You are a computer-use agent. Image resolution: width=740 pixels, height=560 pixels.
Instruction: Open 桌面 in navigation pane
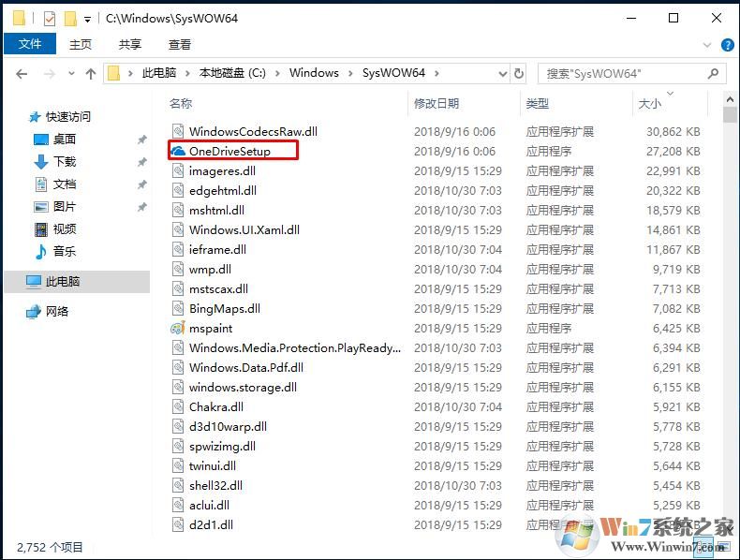pos(65,140)
